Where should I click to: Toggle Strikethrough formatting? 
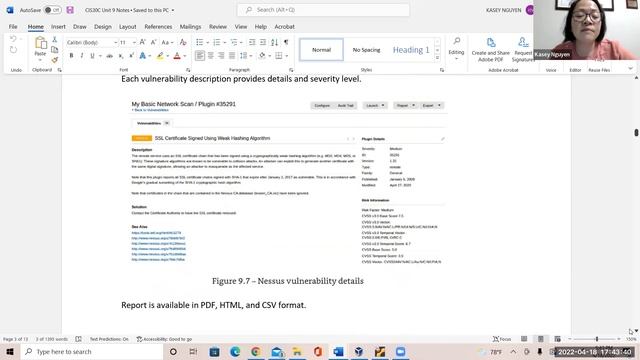(109, 56)
